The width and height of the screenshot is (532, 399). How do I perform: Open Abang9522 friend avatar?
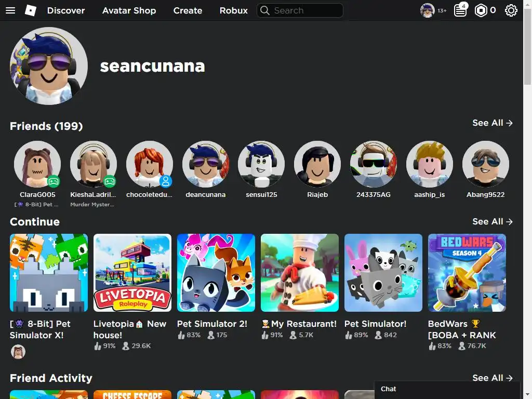coord(486,164)
